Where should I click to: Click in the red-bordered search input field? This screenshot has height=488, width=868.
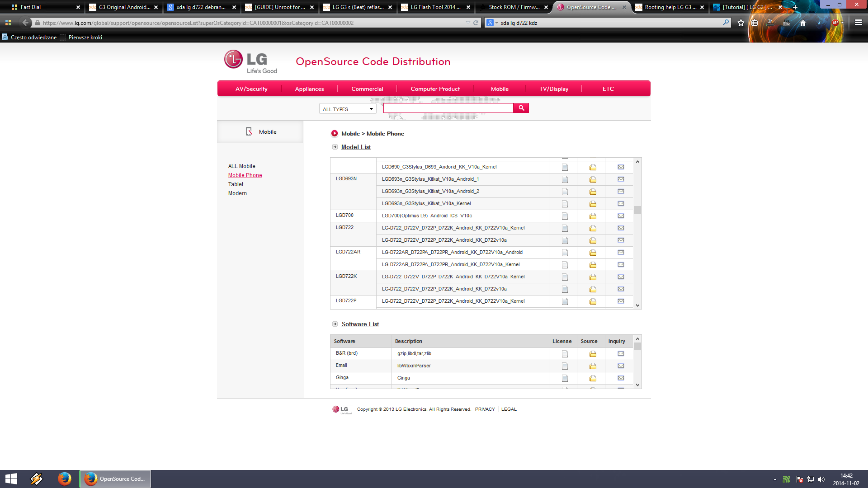coord(448,108)
